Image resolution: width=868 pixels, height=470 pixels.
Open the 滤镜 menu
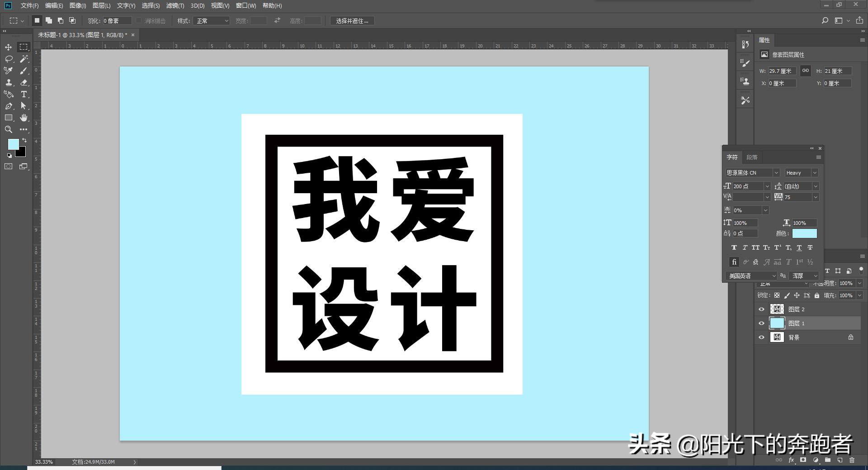coord(176,6)
